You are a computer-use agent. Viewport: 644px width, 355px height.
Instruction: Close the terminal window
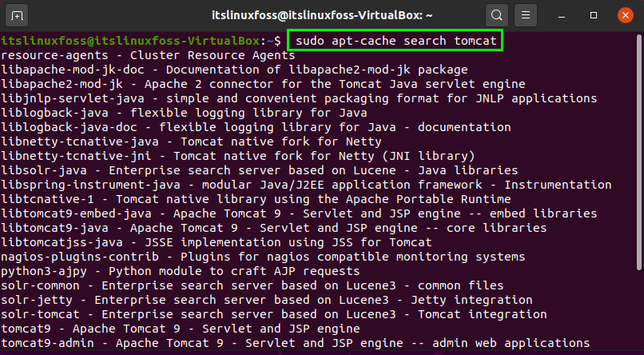coord(625,16)
